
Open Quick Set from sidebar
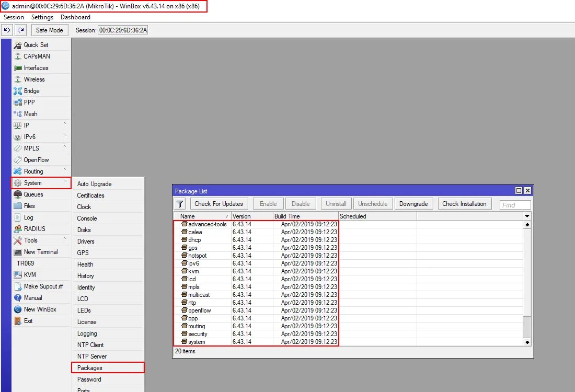pyautogui.click(x=41, y=45)
